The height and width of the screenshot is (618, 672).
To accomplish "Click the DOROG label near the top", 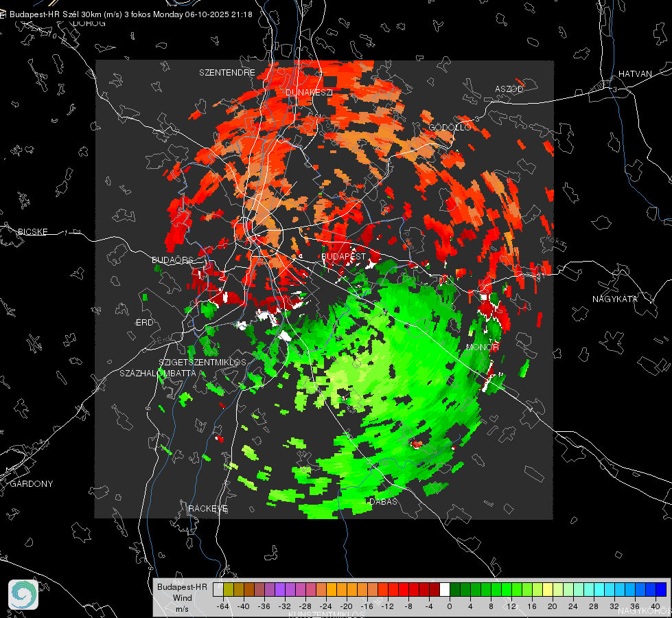I will 89,23.
